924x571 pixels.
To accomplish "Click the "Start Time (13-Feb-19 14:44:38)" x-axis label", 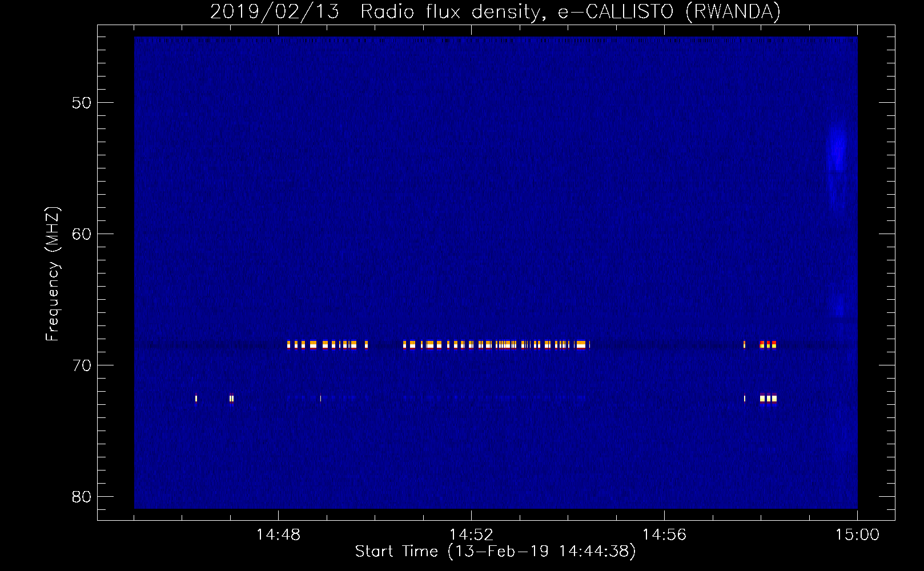I will click(x=495, y=552).
